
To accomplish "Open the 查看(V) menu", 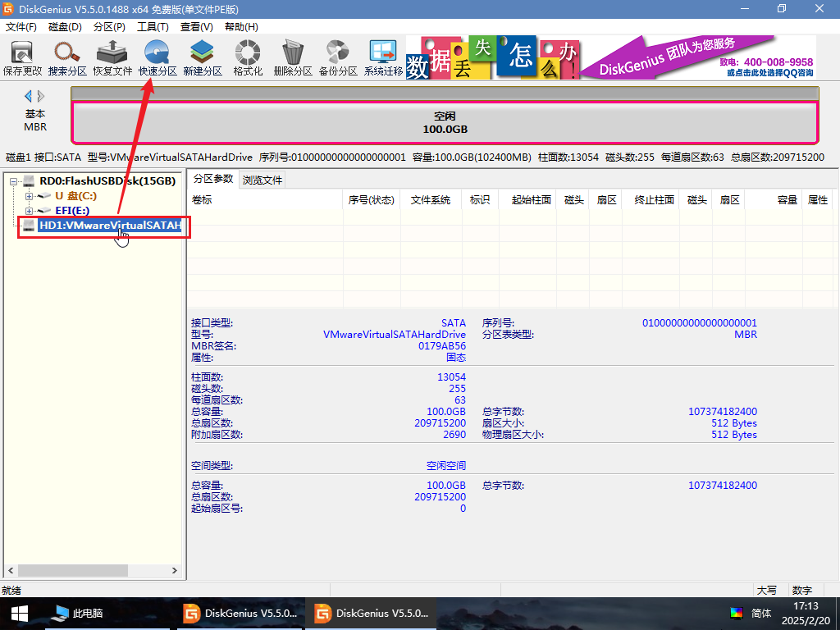I will click(197, 27).
